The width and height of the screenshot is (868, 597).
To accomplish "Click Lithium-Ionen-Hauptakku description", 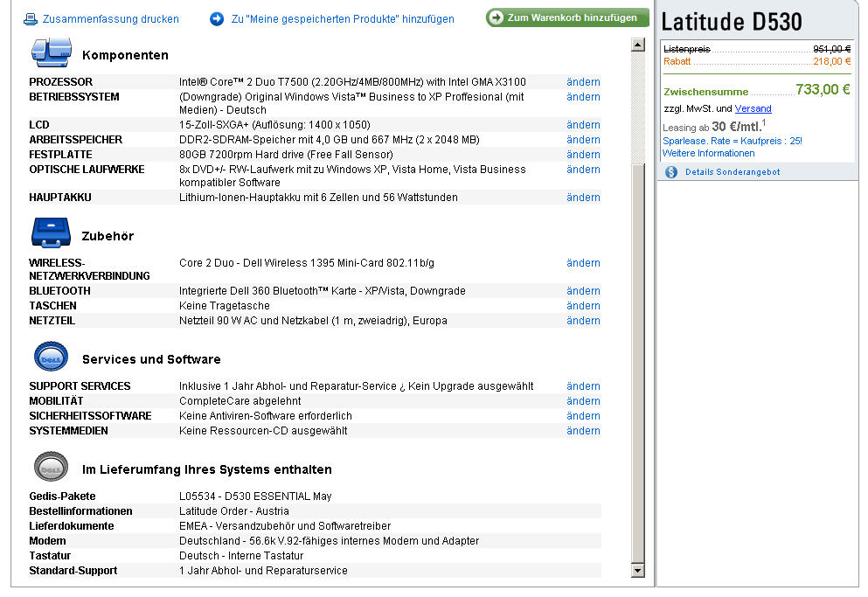I will 318,198.
